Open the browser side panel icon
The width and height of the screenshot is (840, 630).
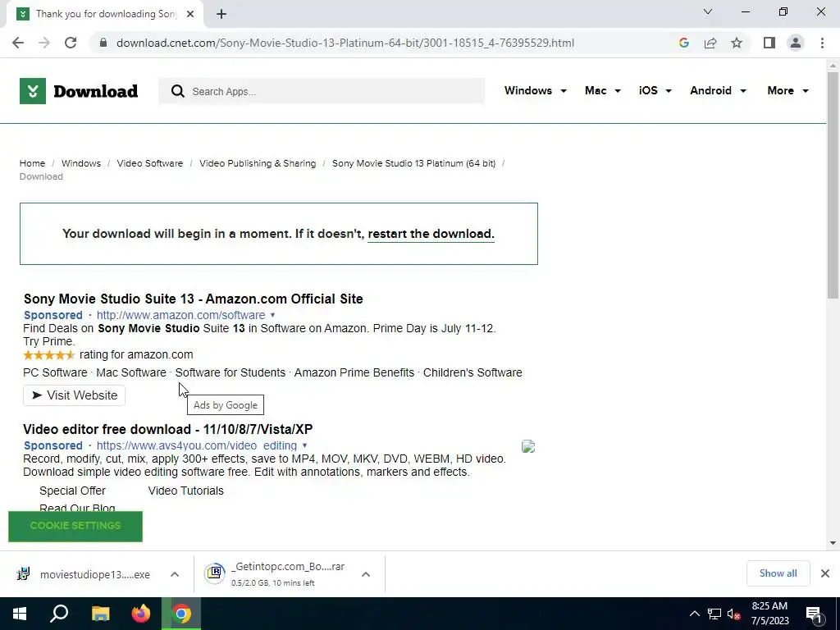[x=769, y=43]
